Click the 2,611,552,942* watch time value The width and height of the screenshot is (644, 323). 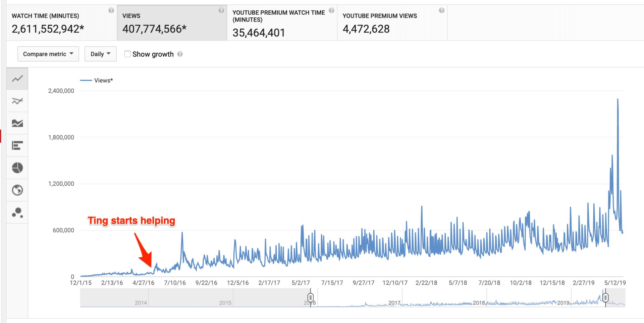(48, 29)
